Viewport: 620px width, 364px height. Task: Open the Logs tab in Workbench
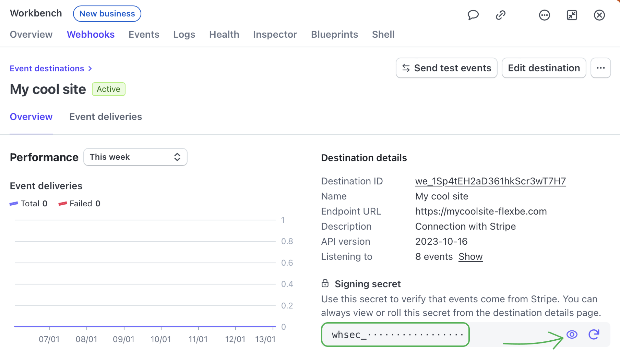(184, 35)
